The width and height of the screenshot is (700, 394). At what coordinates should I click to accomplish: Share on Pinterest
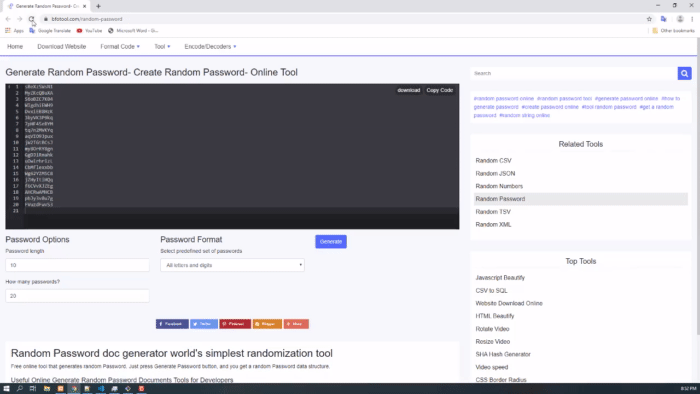tap(235, 324)
